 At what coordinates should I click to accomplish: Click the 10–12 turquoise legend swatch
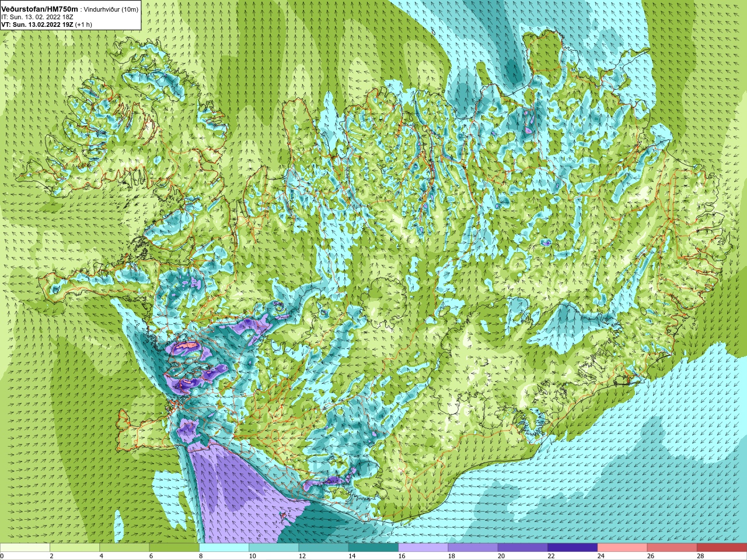[x=274, y=548]
